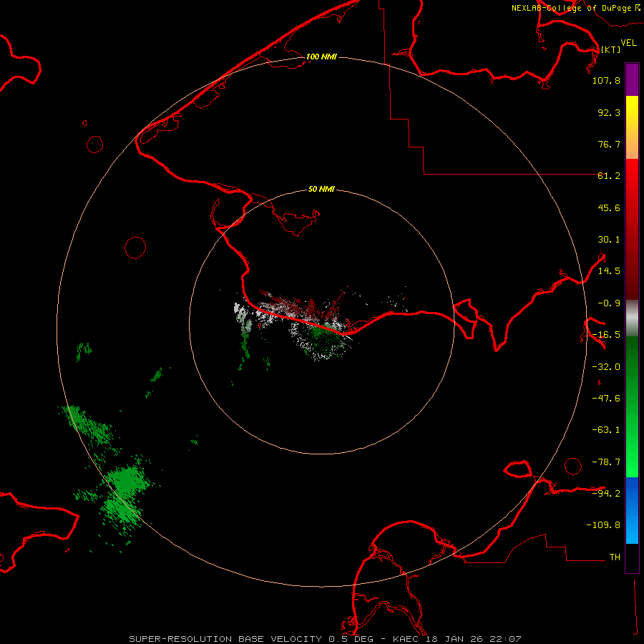Click the 76.7 velocity scale value
644x644 pixels.
tap(609, 144)
